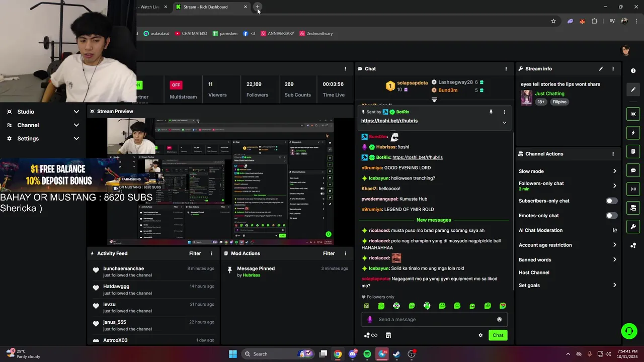Bookmark this page with the star icon
The height and width of the screenshot is (362, 644).
[x=553, y=21]
